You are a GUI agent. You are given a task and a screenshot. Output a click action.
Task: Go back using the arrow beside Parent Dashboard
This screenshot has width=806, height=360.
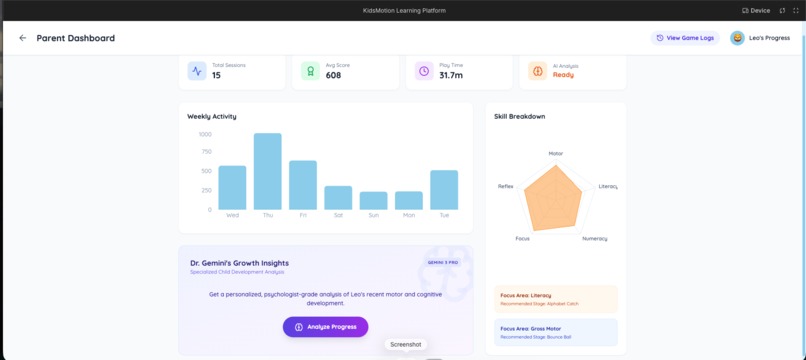tap(23, 38)
